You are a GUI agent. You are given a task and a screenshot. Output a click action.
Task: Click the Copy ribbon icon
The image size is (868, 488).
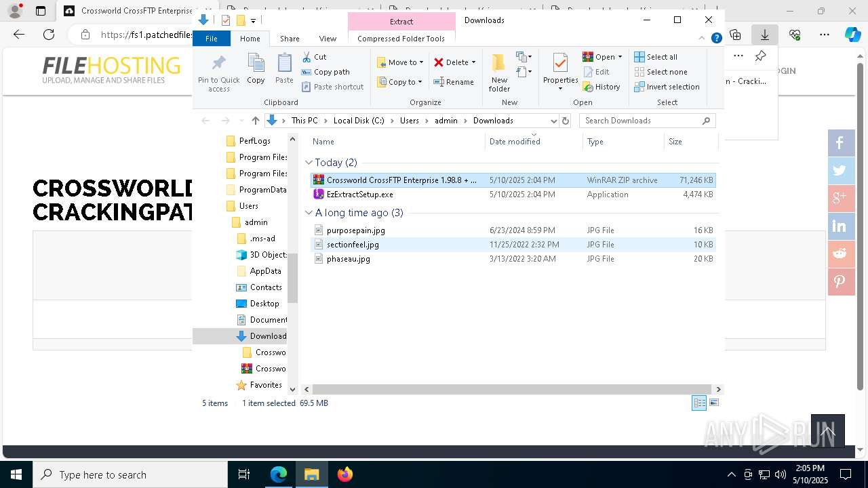coord(256,69)
